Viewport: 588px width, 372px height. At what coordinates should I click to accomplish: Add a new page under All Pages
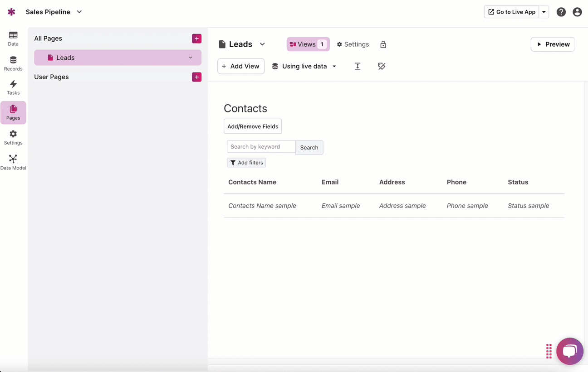(x=196, y=39)
